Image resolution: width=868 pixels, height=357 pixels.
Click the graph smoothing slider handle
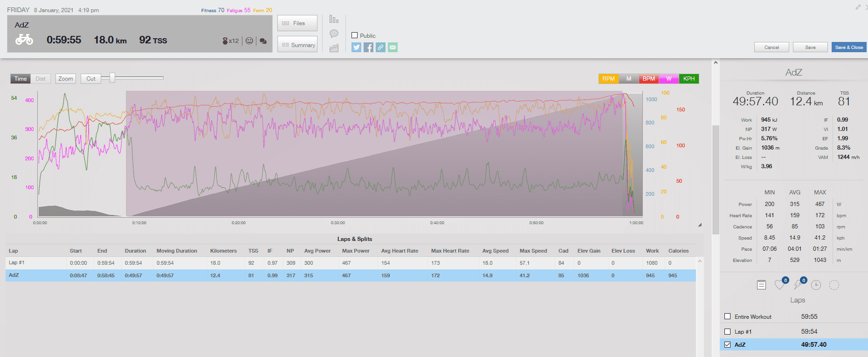(x=112, y=78)
